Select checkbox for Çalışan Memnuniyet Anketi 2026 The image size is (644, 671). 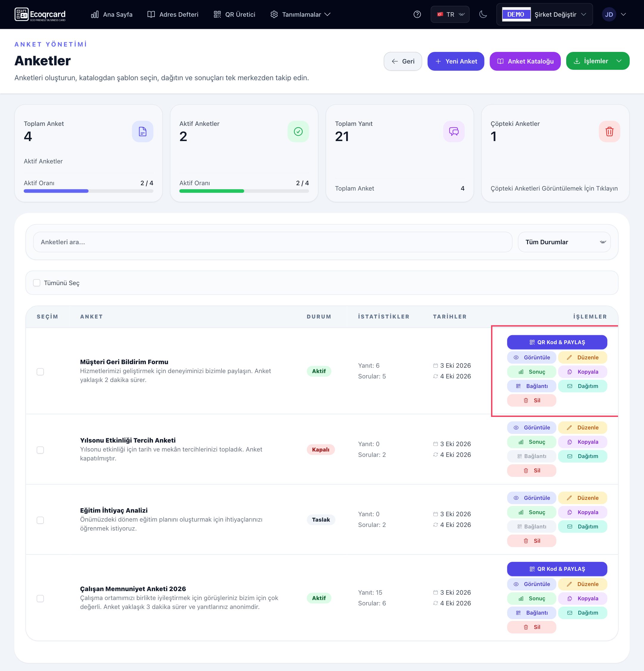(x=40, y=599)
